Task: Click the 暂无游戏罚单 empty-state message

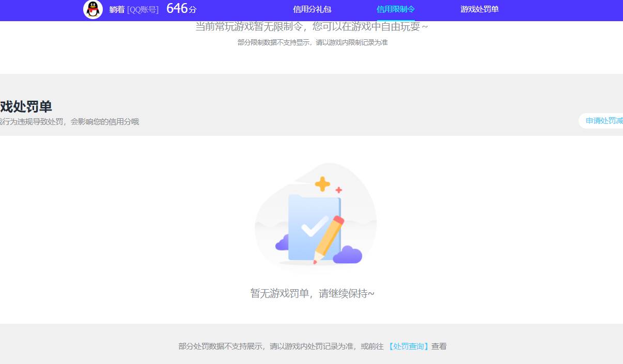Action: (x=312, y=293)
